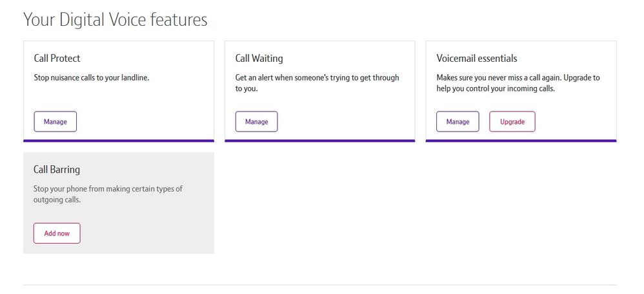644x294 pixels.
Task: Click purple underline of Call Waiting card
Action: [319, 141]
